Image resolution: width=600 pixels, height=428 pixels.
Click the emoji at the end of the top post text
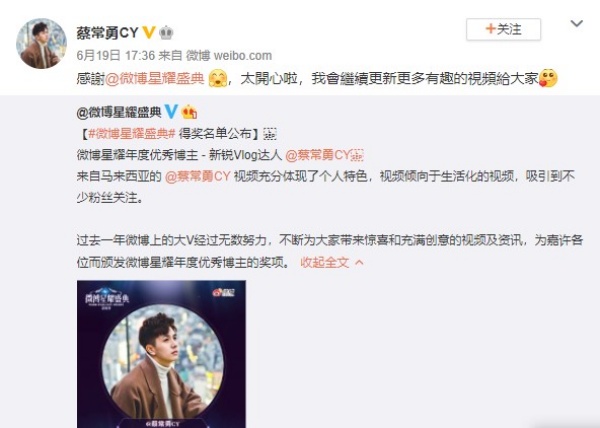coord(548,78)
